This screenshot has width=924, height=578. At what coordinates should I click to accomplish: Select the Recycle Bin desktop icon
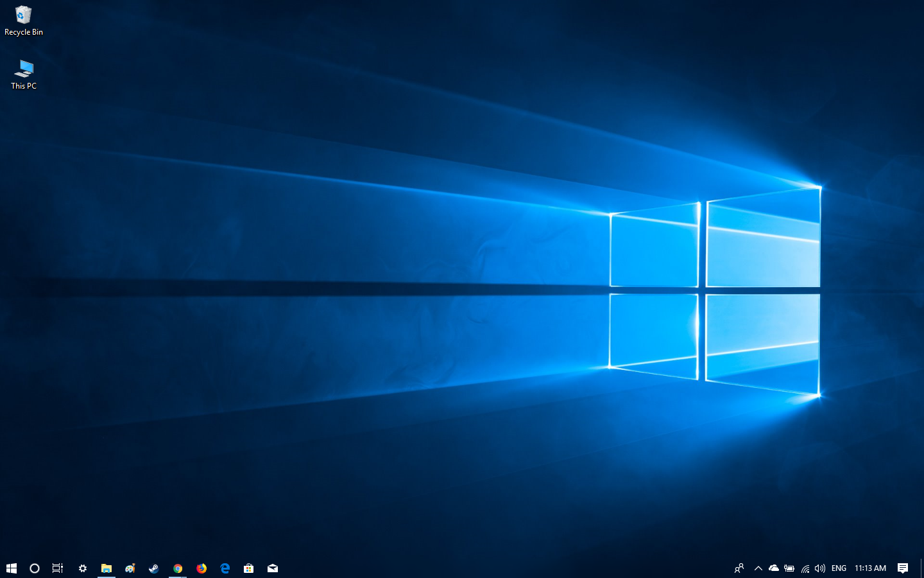[24, 21]
